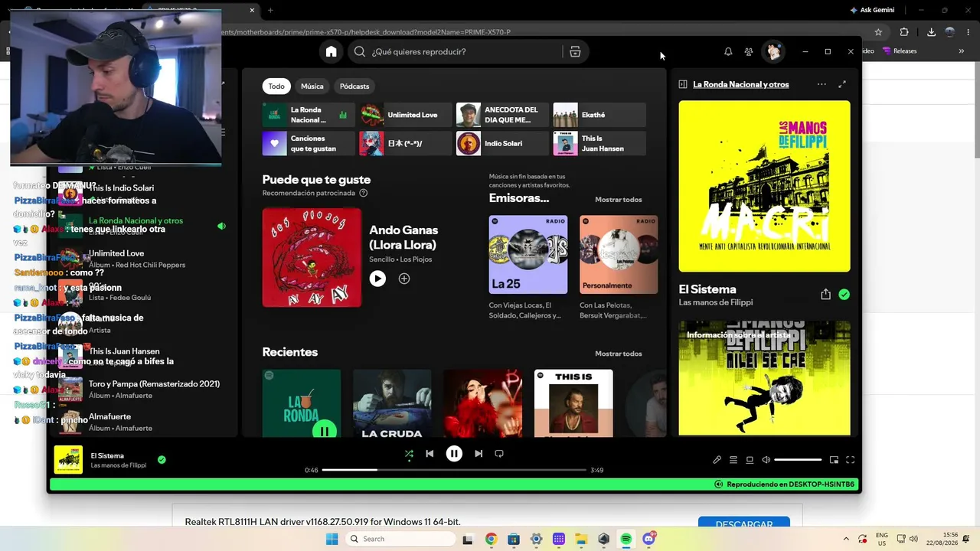This screenshot has height=551, width=980.
Task: Open the play queue icon
Action: (x=733, y=460)
